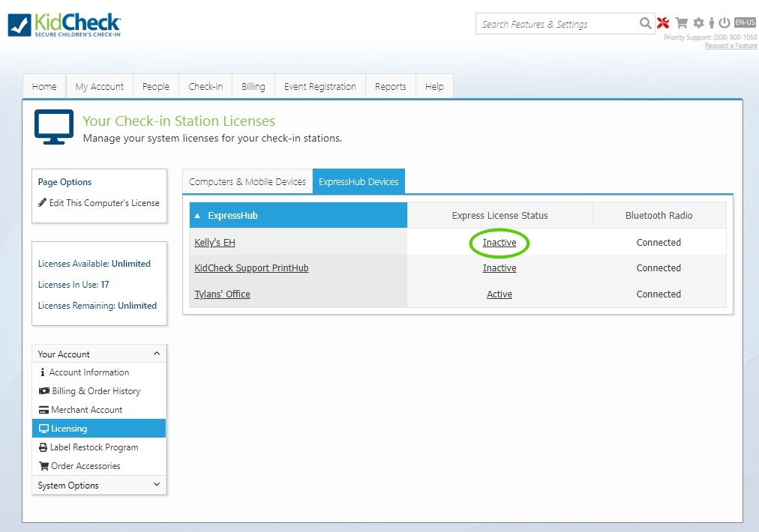Select Licensing in the sidebar menu
The image size is (759, 532).
click(99, 429)
